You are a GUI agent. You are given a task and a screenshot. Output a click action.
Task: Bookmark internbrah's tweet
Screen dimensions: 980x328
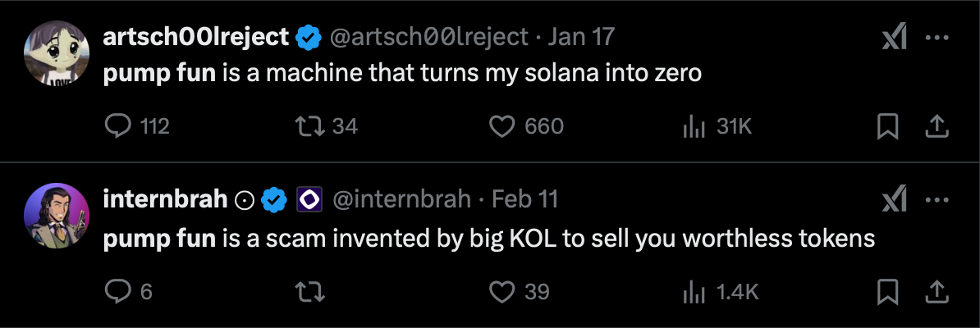888,291
